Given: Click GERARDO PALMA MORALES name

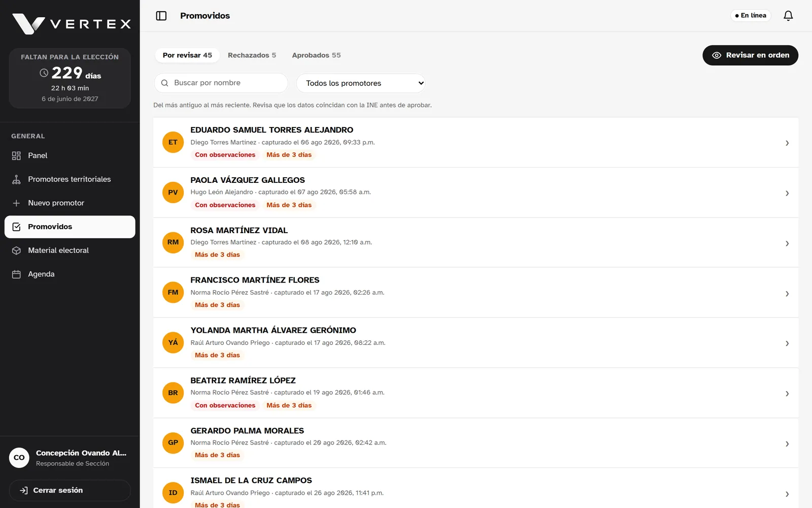Looking at the screenshot, I should 247,431.
